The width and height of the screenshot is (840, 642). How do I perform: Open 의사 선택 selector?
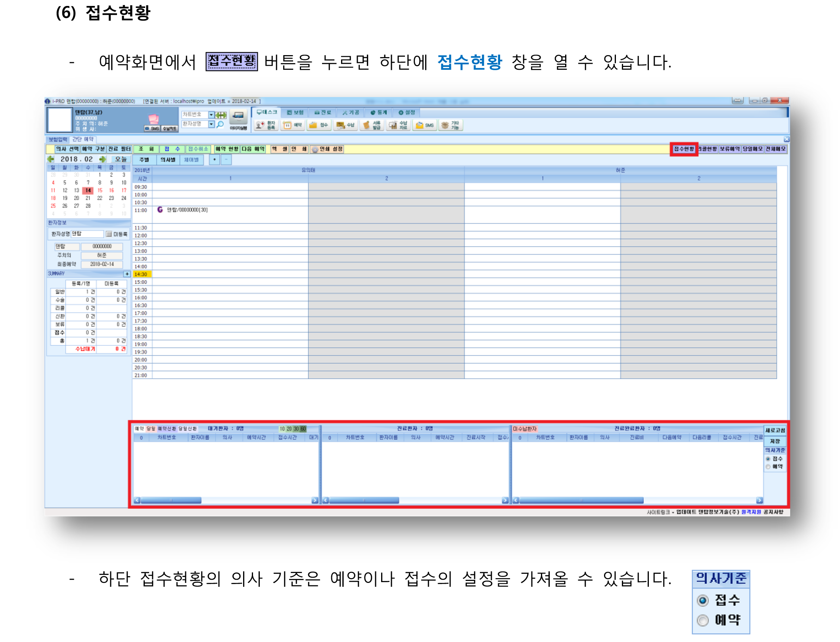click(x=67, y=149)
